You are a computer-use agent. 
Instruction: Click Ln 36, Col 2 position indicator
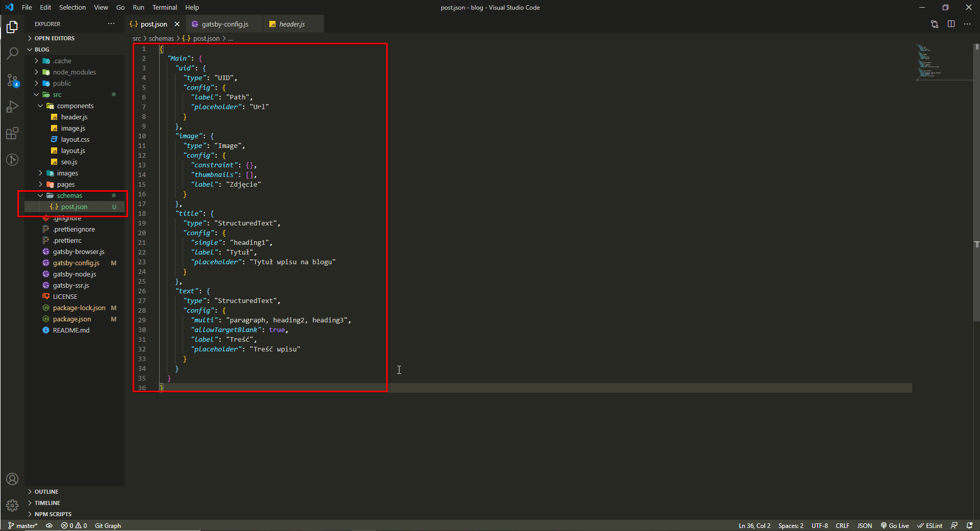pos(755,525)
